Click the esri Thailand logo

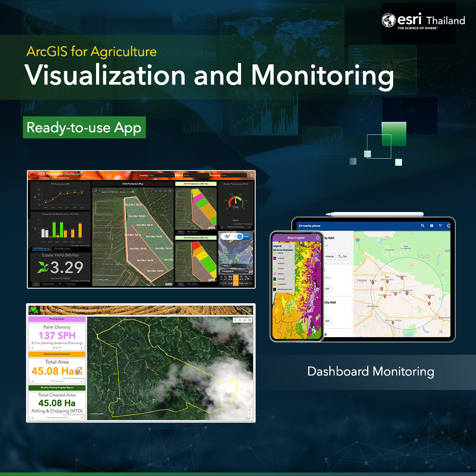[423, 21]
